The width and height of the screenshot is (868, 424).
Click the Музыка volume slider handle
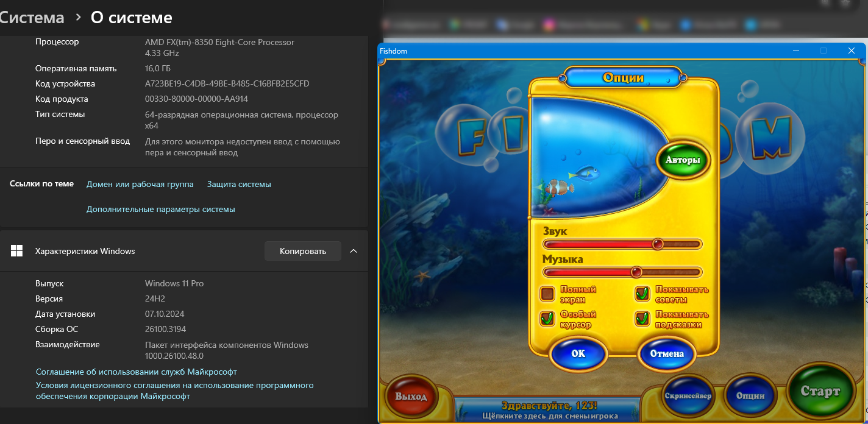(636, 272)
